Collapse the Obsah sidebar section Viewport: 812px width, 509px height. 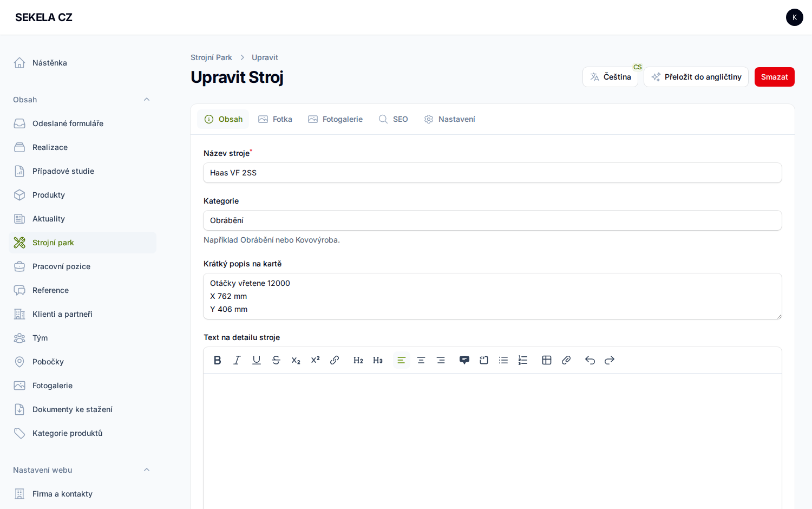point(147,100)
